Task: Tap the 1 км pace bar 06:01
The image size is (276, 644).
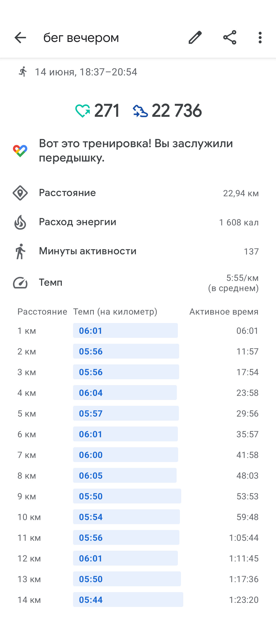Action: (x=125, y=330)
